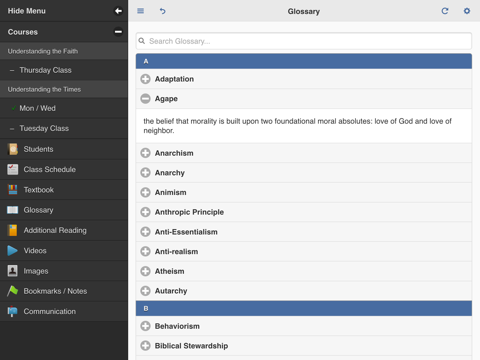Open settings gear icon
The height and width of the screenshot is (360, 480).
(467, 11)
